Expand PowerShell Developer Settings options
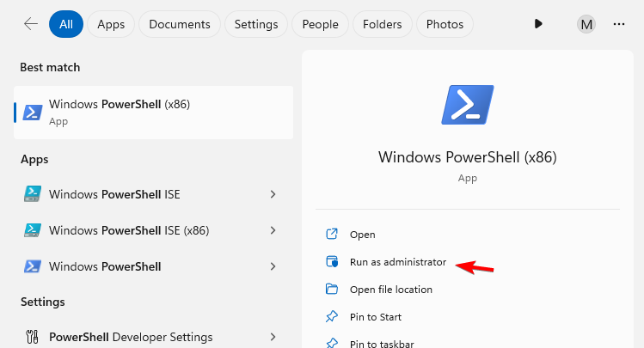The height and width of the screenshot is (348, 644). pos(273,337)
